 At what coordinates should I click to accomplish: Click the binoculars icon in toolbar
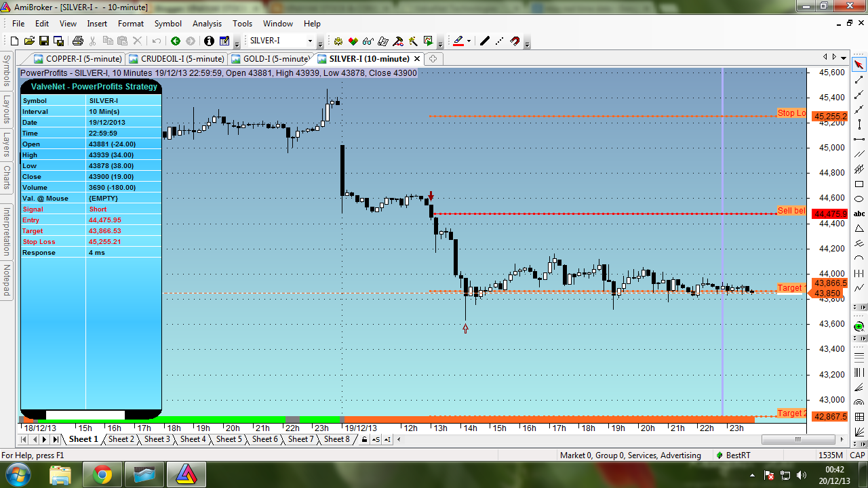point(368,41)
